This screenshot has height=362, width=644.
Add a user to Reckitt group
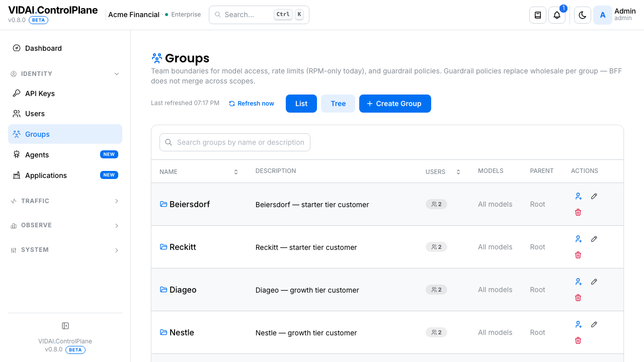[x=578, y=239]
